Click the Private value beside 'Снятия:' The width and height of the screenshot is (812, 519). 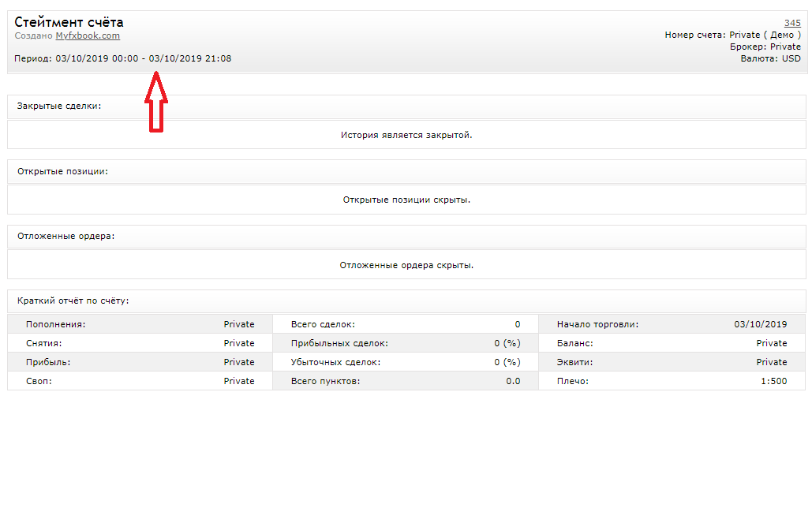tap(239, 343)
